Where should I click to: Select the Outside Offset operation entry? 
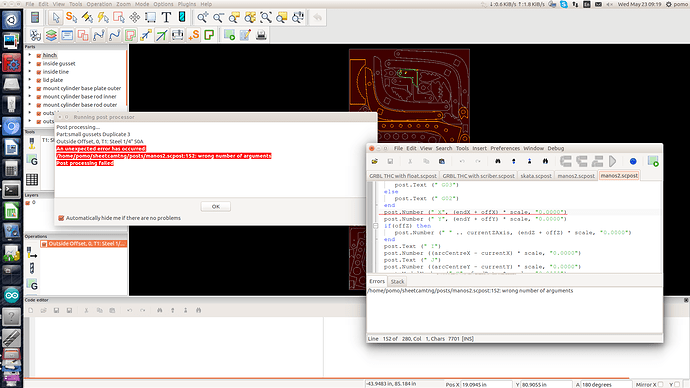point(84,244)
